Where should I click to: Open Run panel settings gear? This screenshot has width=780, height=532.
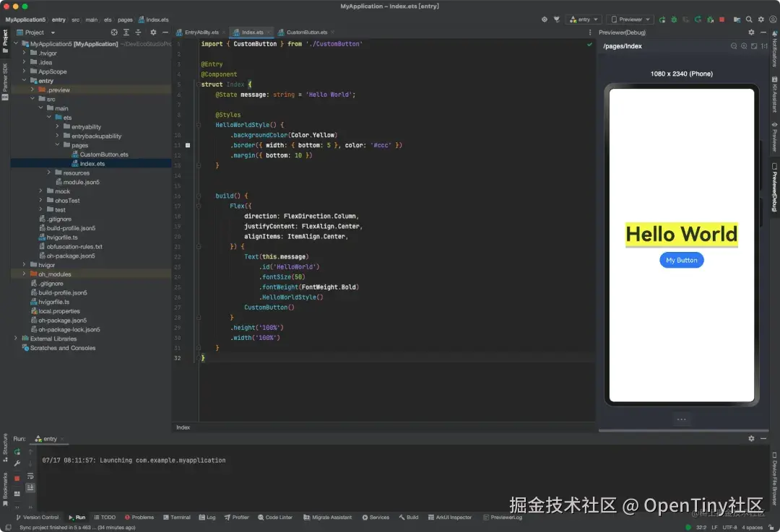click(751, 439)
